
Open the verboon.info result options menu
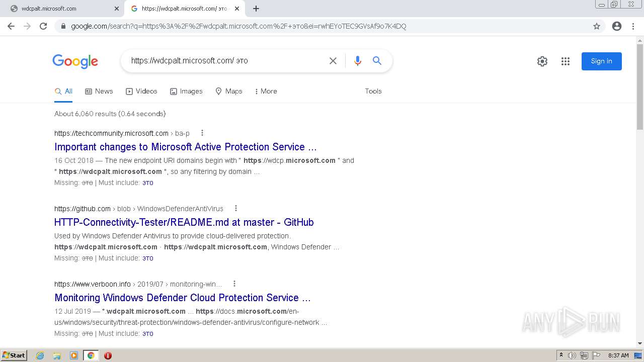coord(234,284)
